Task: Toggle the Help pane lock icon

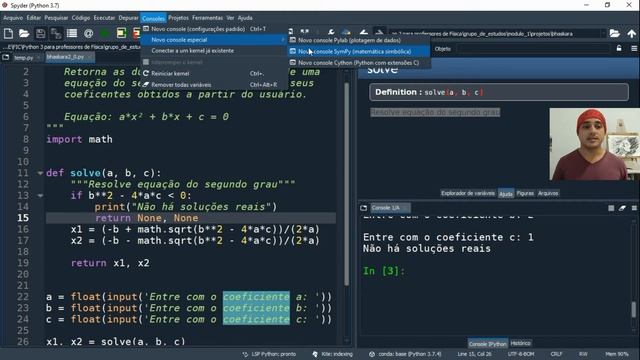Action: point(619,49)
